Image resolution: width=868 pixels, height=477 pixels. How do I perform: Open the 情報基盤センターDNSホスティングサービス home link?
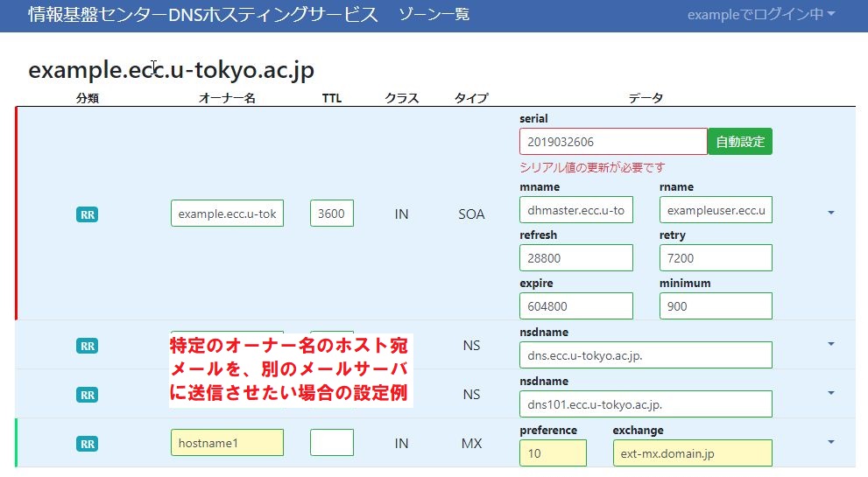pyautogui.click(x=203, y=14)
